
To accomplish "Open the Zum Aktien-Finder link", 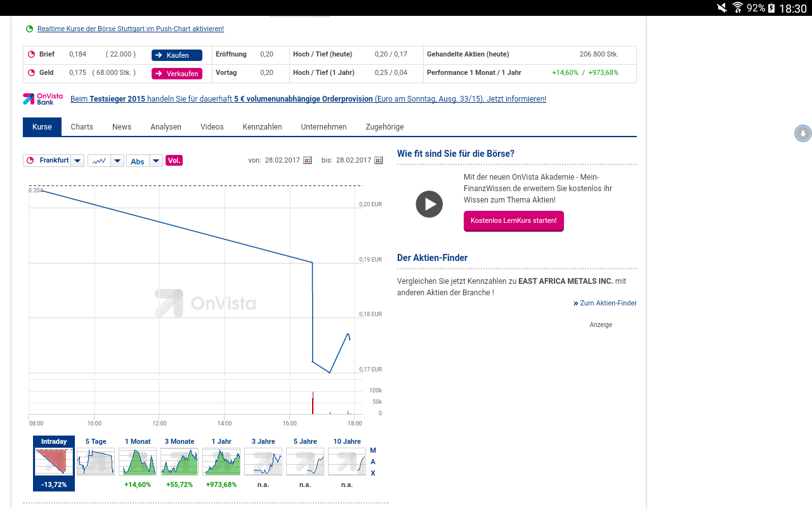I will (608, 303).
